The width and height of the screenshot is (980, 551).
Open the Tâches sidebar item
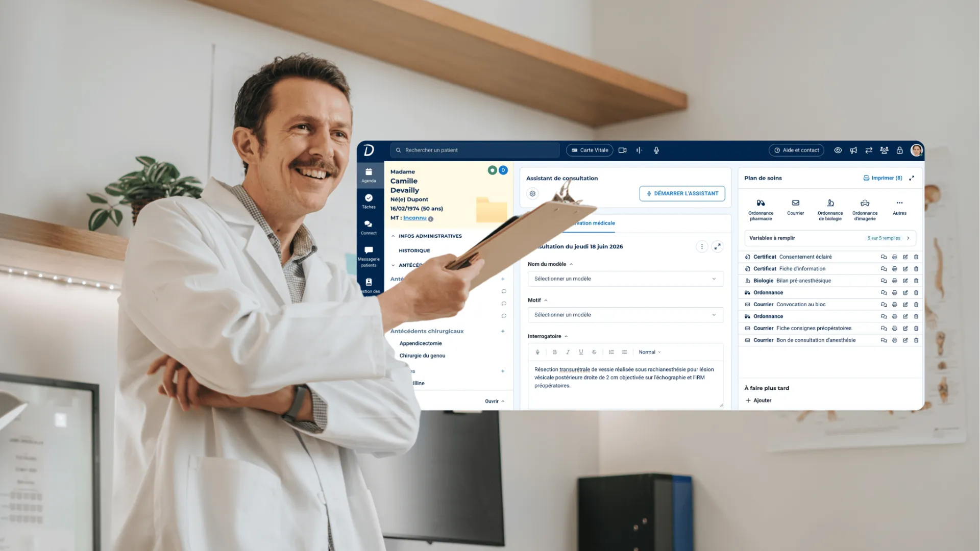pos(369,201)
